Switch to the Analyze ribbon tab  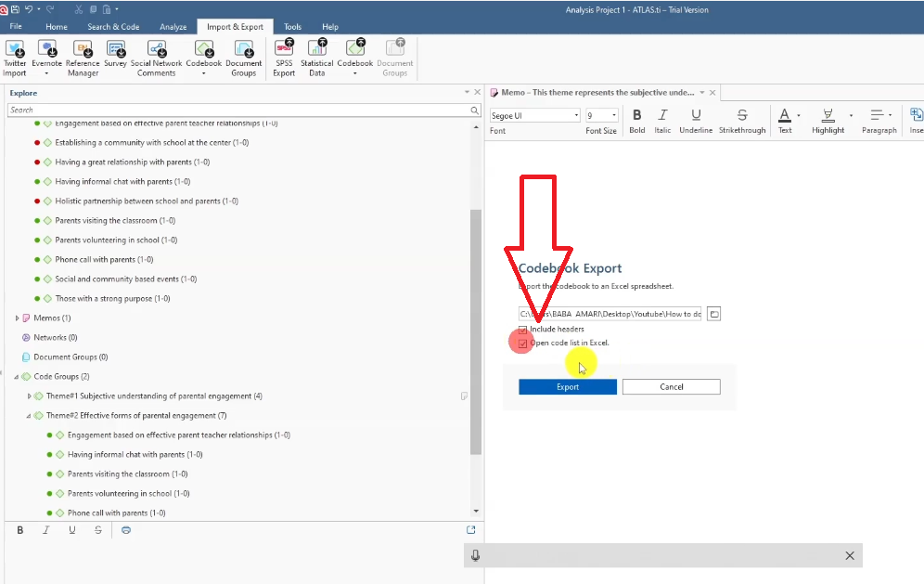pyautogui.click(x=173, y=27)
